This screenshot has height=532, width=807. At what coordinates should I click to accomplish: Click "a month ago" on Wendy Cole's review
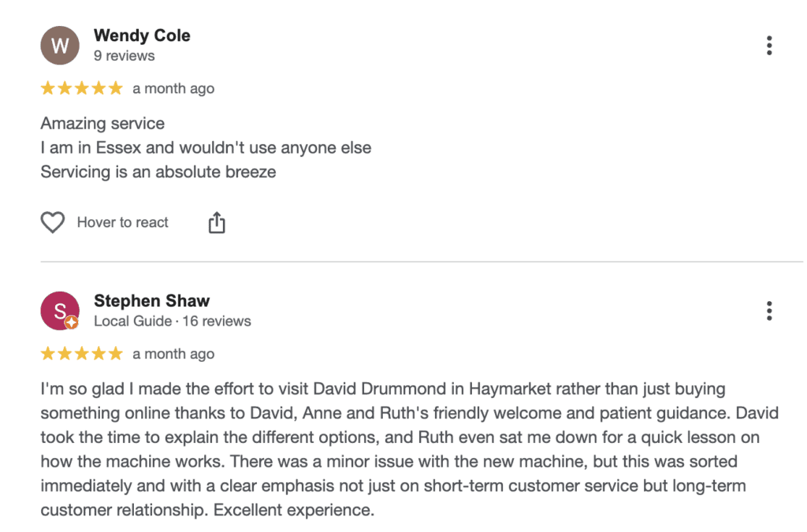[x=173, y=89]
